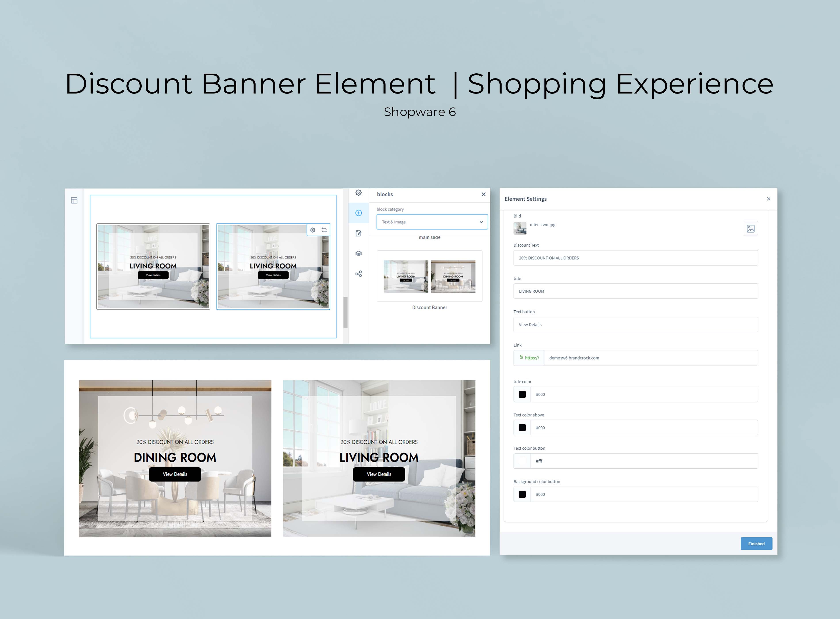Close the blocks panel
Viewport: 840px width, 619px height.
click(483, 194)
